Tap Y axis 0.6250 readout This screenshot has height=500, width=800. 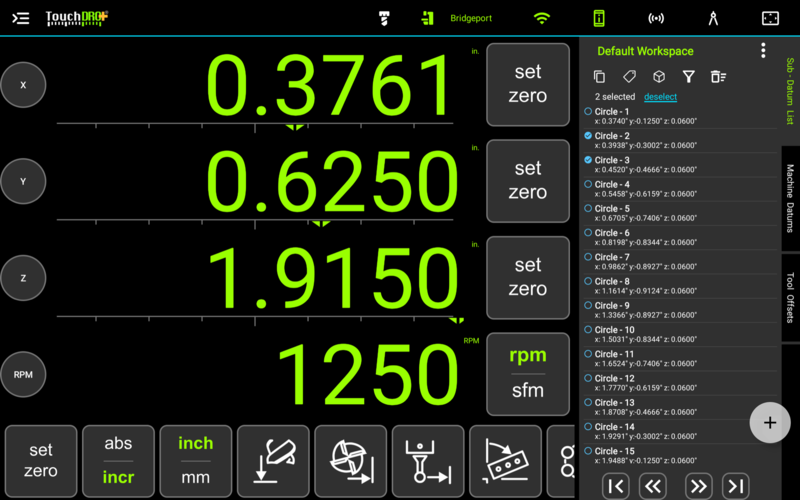pyautogui.click(x=333, y=182)
